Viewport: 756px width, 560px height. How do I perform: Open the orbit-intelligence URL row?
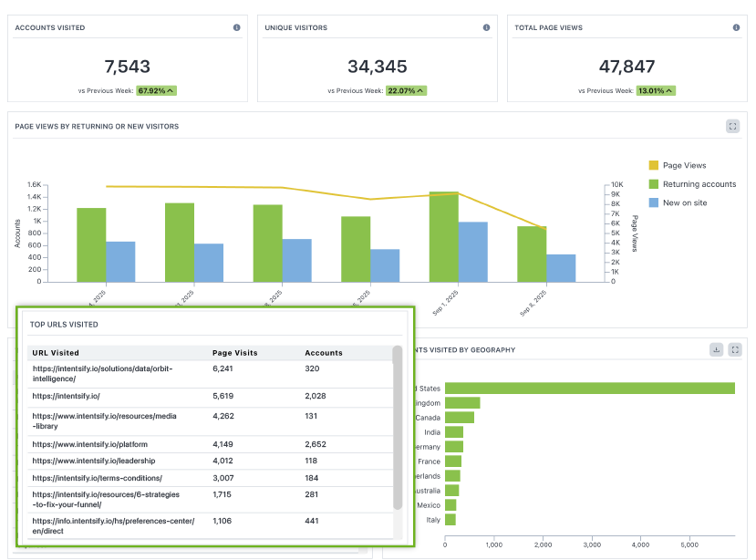pyautogui.click(x=102, y=373)
